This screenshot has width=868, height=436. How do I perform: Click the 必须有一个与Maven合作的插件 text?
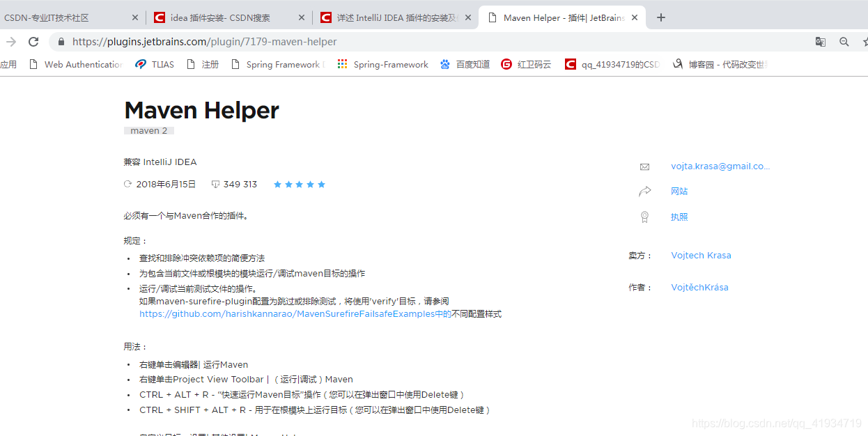pos(186,216)
